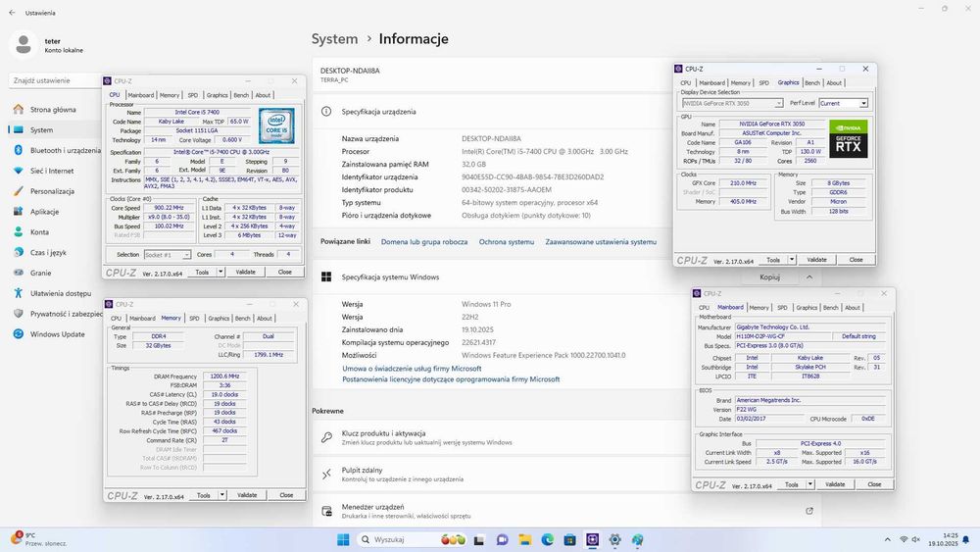Click CPU-Z icon in taskbar
980x552 pixels.
pos(593,539)
